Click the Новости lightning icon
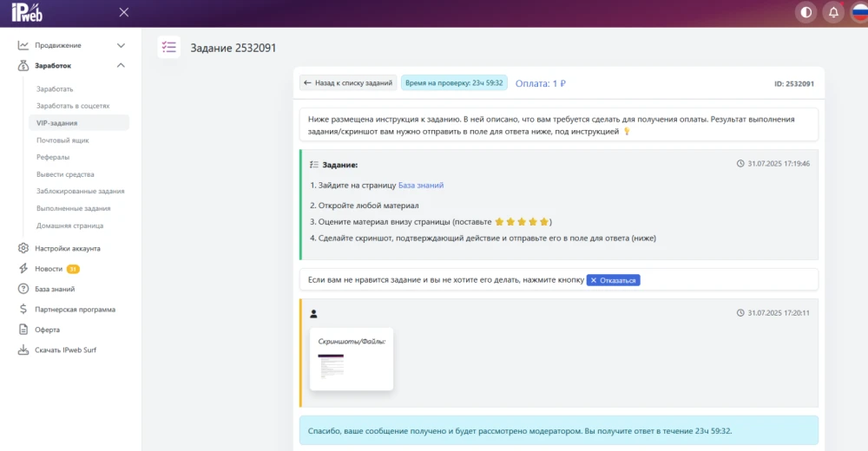The width and height of the screenshot is (868, 451). (x=23, y=269)
